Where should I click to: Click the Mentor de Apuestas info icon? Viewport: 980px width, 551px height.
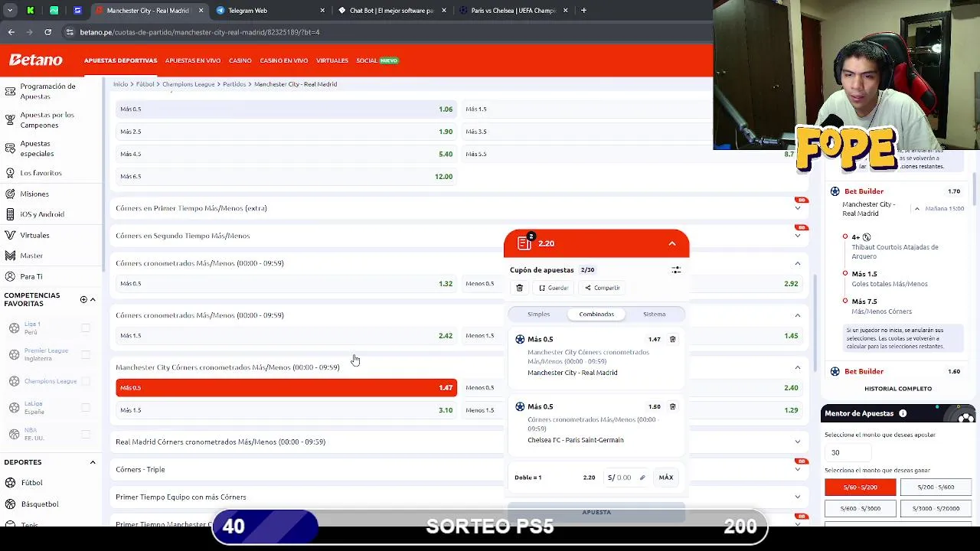click(x=903, y=413)
